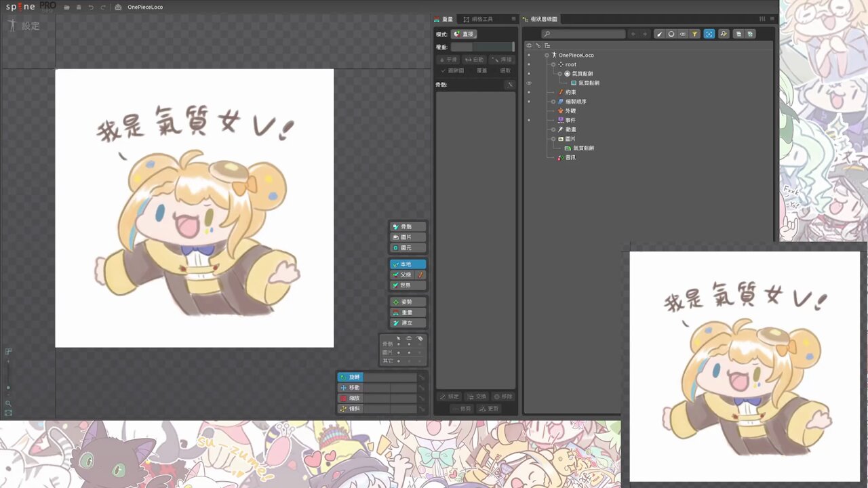Screen dimensions: 868x488
Task: Select the 傾斜 shear tool
Action: coord(353,408)
